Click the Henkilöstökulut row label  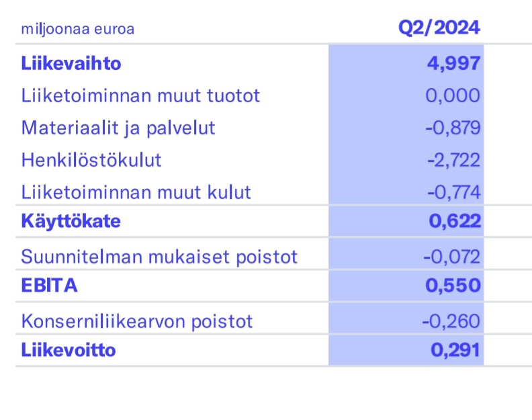91,160
